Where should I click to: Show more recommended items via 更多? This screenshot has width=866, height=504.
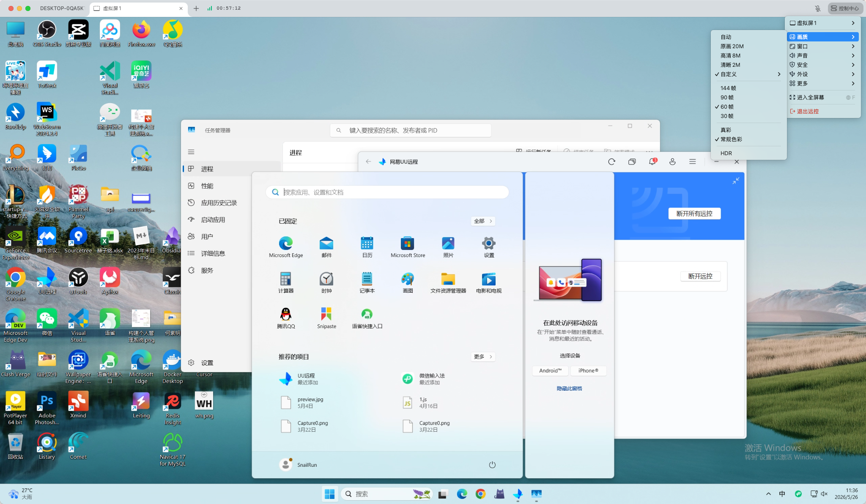(483, 357)
